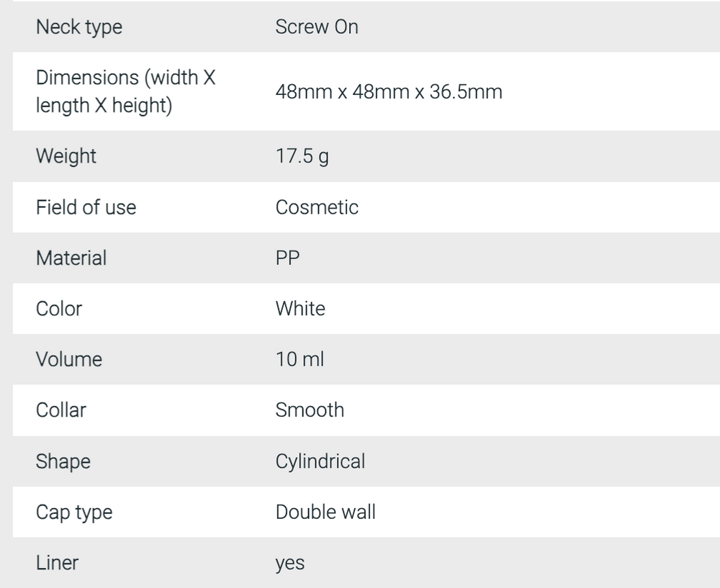Click the "Color" row label
The height and width of the screenshot is (588, 720).
click(59, 309)
